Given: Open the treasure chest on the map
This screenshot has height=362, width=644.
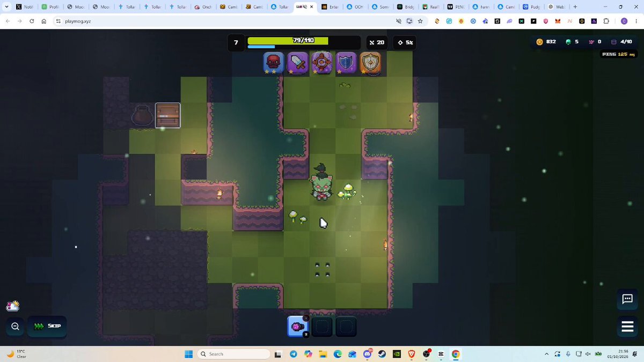Looking at the screenshot, I should (168, 115).
